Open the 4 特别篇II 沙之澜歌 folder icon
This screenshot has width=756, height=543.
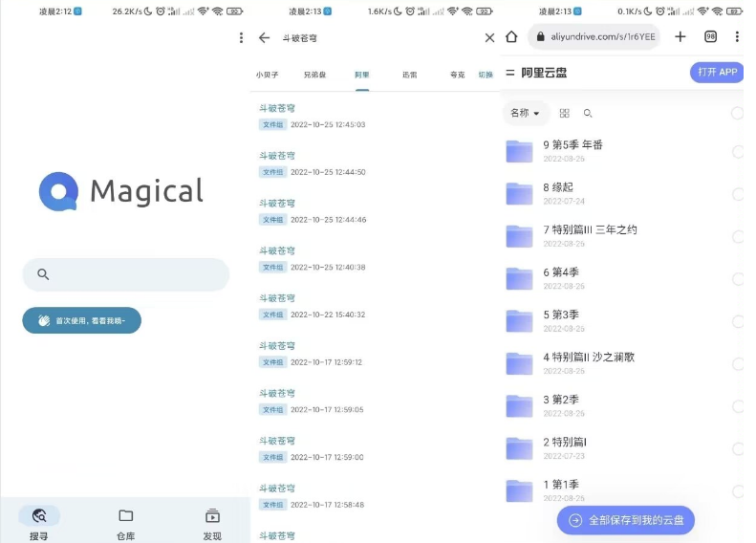coord(519,363)
